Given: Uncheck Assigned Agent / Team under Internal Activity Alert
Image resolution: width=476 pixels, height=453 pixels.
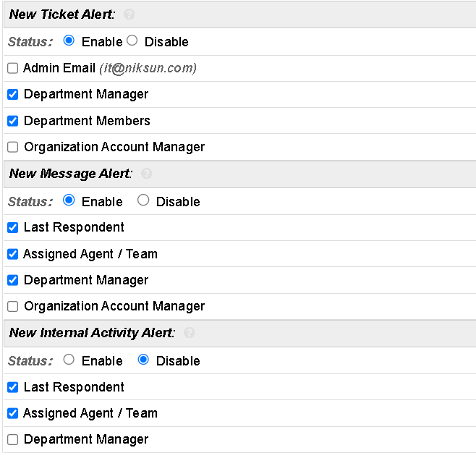Looking at the screenshot, I should 13,413.
